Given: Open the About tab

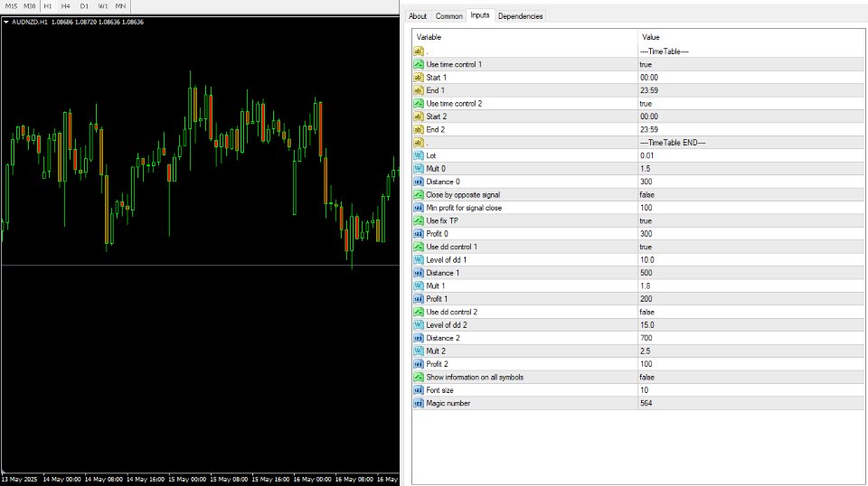Looking at the screenshot, I should point(418,16).
